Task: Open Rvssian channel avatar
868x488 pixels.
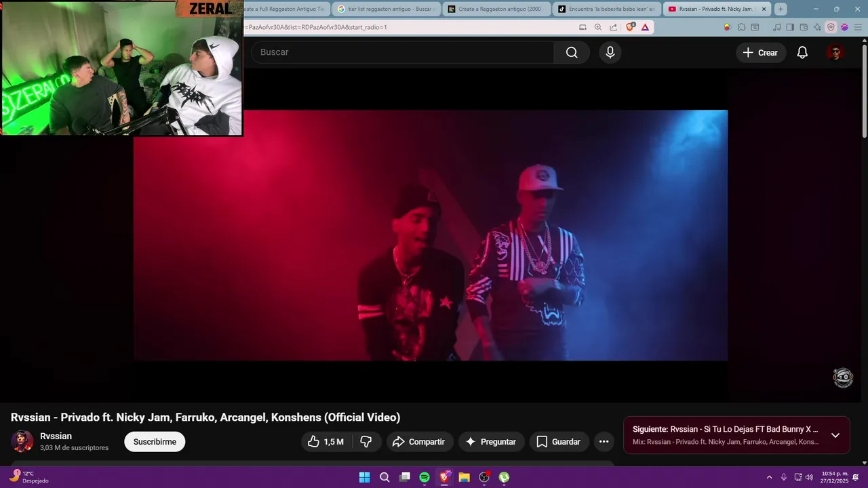Action: point(22,441)
